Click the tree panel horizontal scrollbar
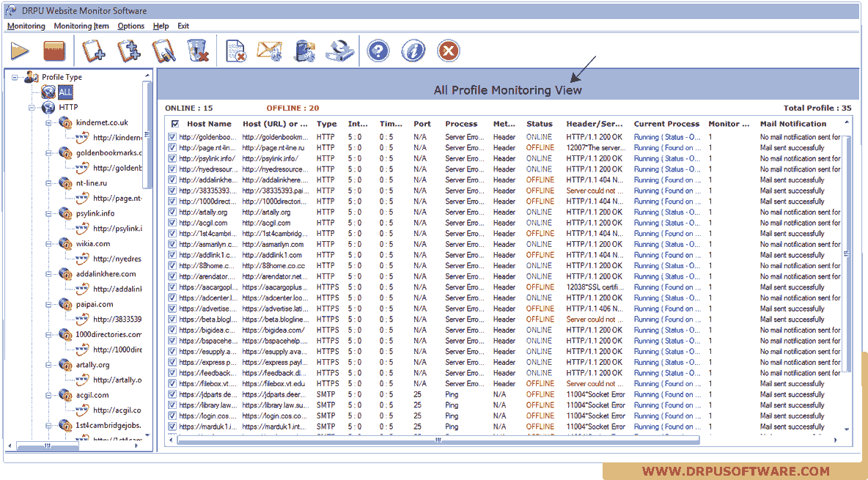 [47, 446]
